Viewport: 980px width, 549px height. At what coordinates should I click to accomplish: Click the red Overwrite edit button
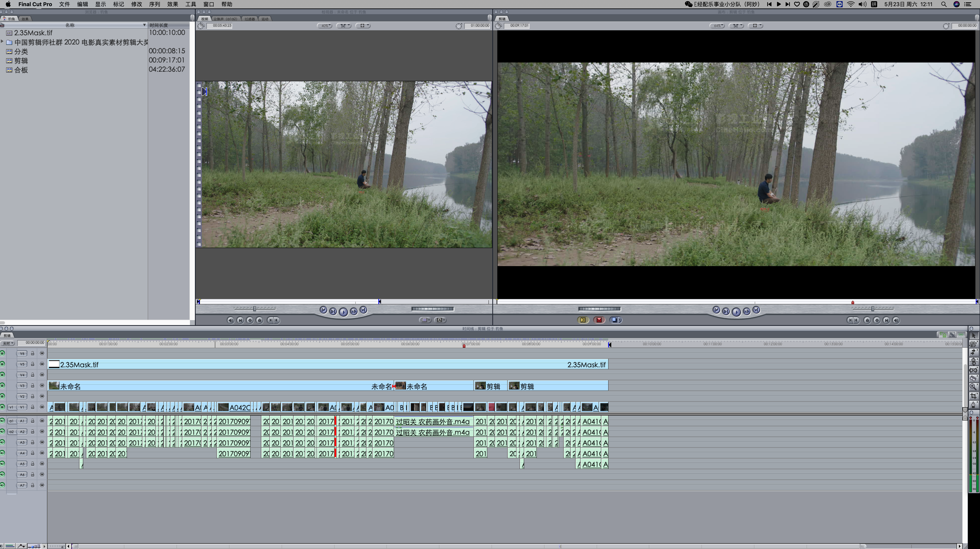599,320
